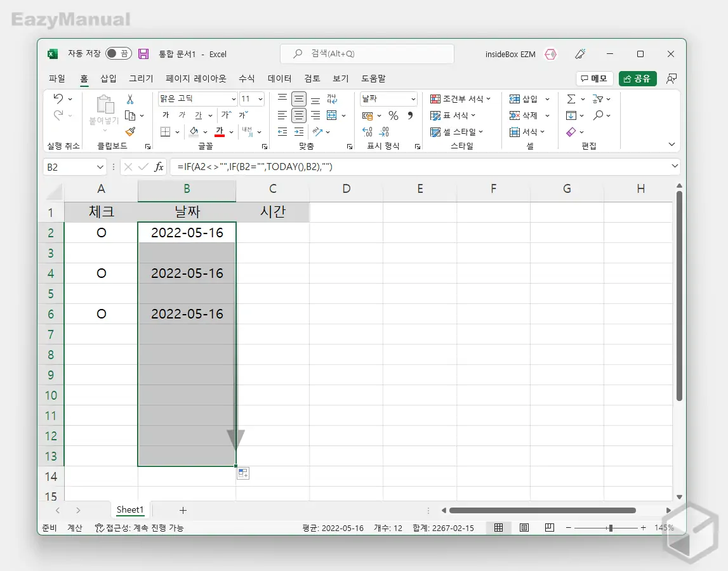Toggle bold formatting in the font group
This screenshot has width=728, height=571.
[x=166, y=115]
